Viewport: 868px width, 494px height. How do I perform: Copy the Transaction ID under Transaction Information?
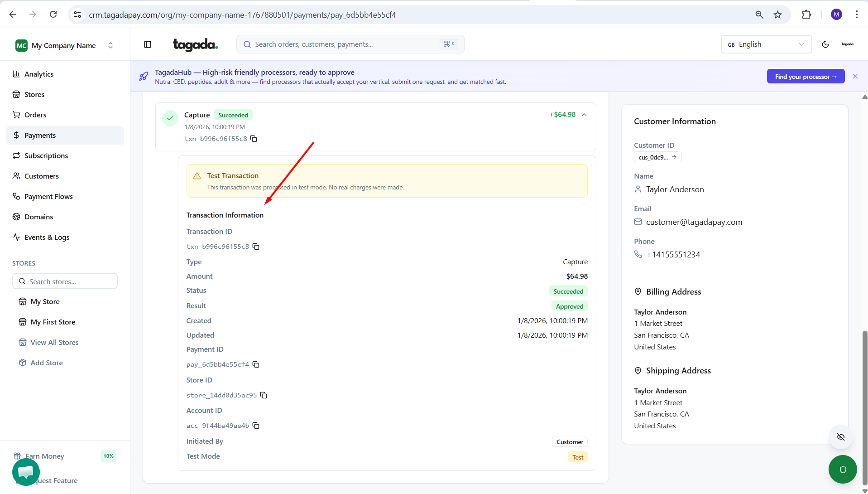(x=256, y=247)
